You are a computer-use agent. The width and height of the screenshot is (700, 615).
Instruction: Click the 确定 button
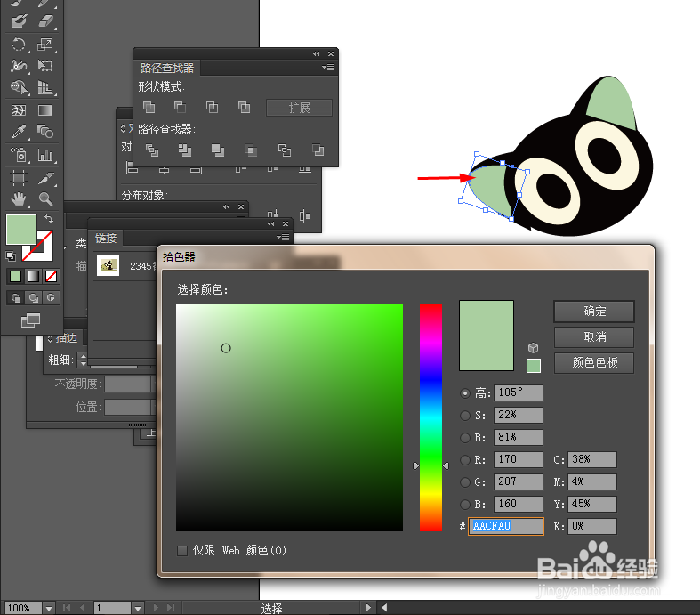(x=594, y=312)
